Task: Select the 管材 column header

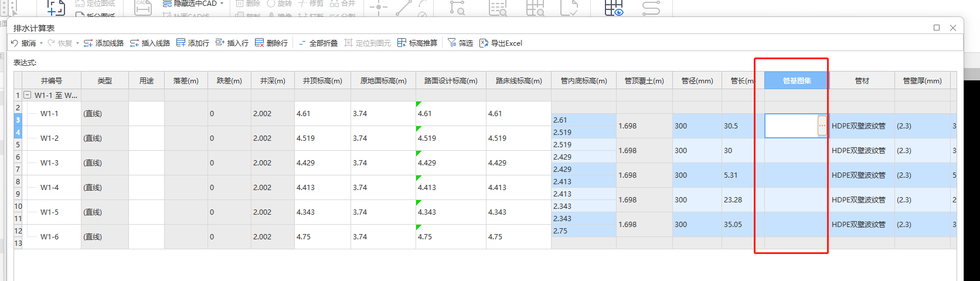Action: tap(862, 80)
